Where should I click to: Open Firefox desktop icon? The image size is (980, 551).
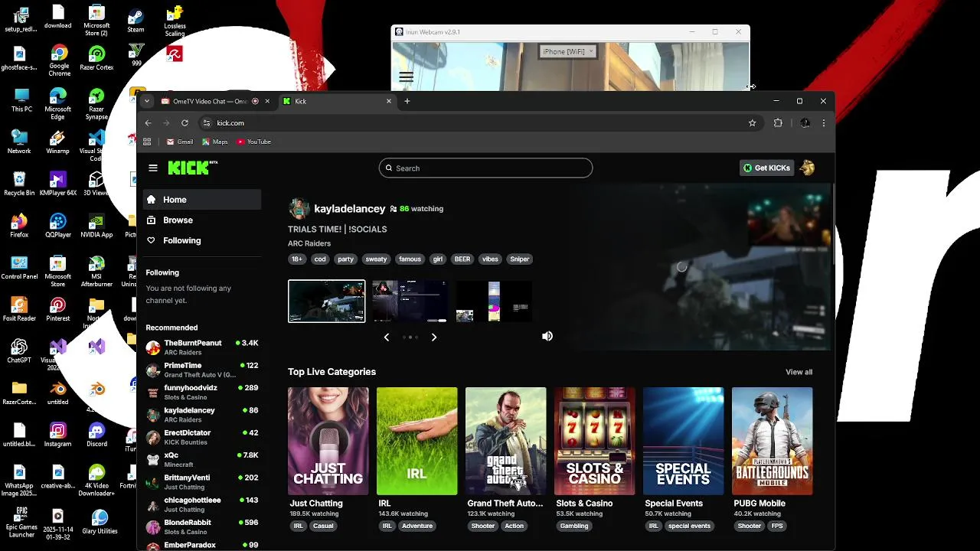point(19,226)
